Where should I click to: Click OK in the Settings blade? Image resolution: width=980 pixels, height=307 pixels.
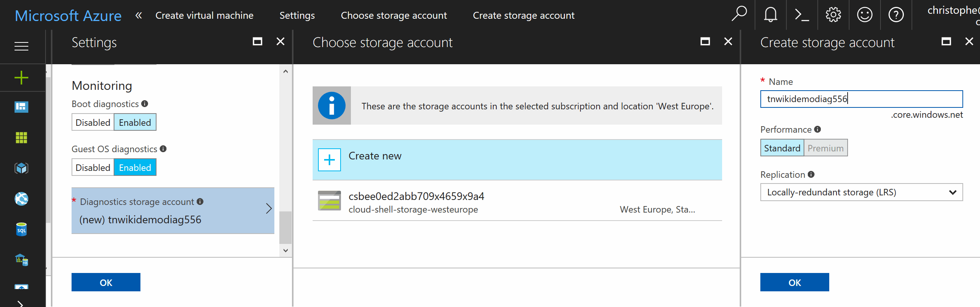106,282
